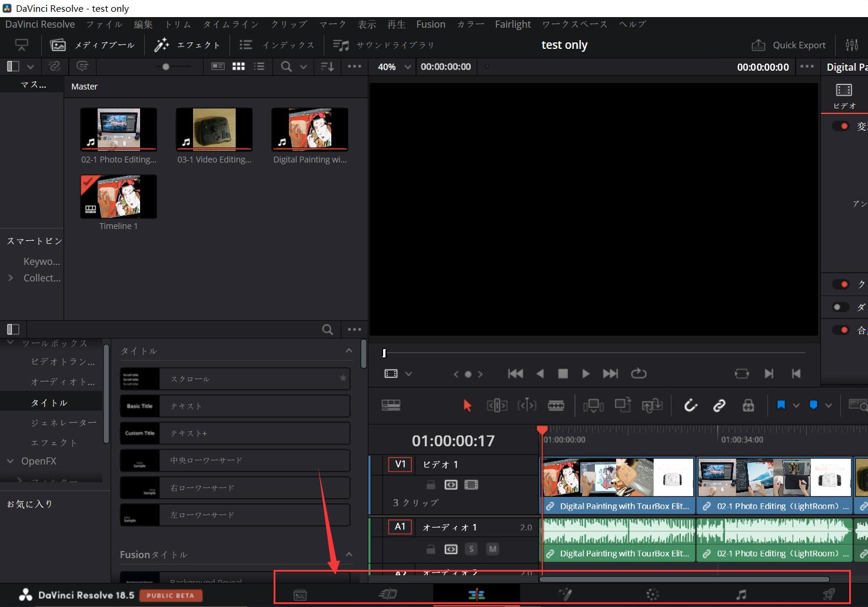Jump to the first frame
This screenshot has width=868, height=607.
(516, 373)
